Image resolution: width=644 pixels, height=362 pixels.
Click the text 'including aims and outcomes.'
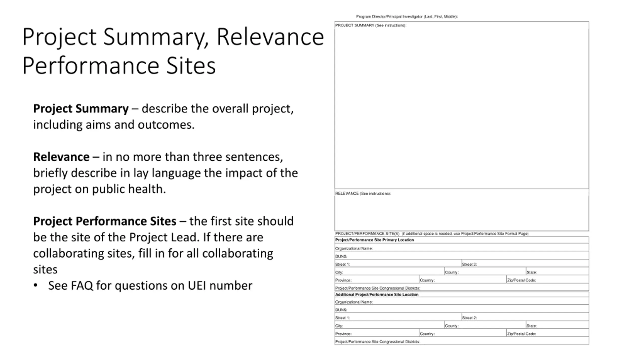pos(114,125)
